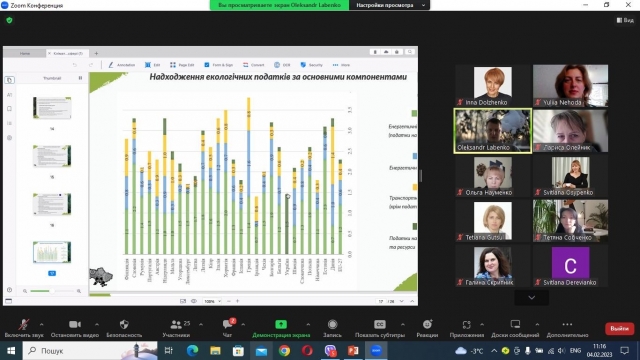This screenshot has height=360, width=640.
Task: Click the Дополнительно more options button
Action: [x=567, y=328]
